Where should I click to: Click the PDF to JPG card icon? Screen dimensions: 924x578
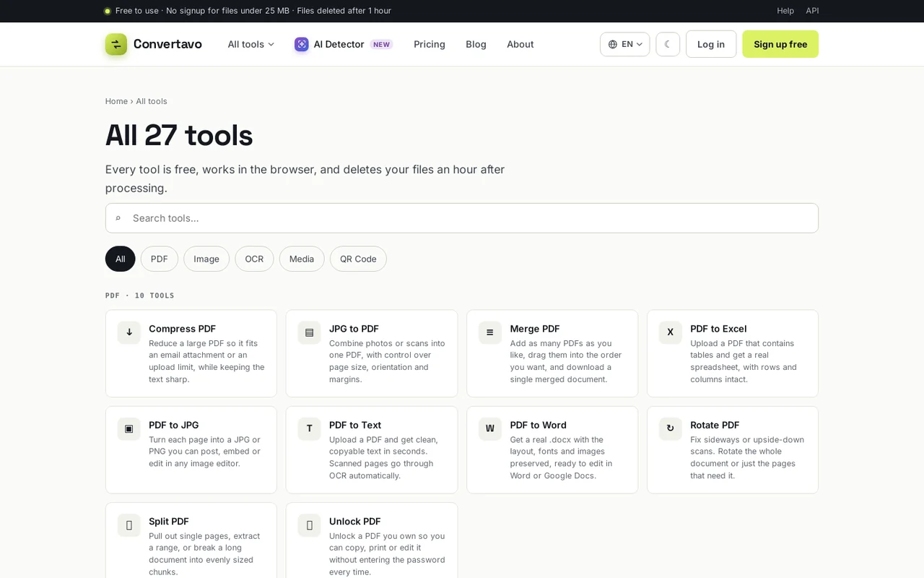[129, 428]
